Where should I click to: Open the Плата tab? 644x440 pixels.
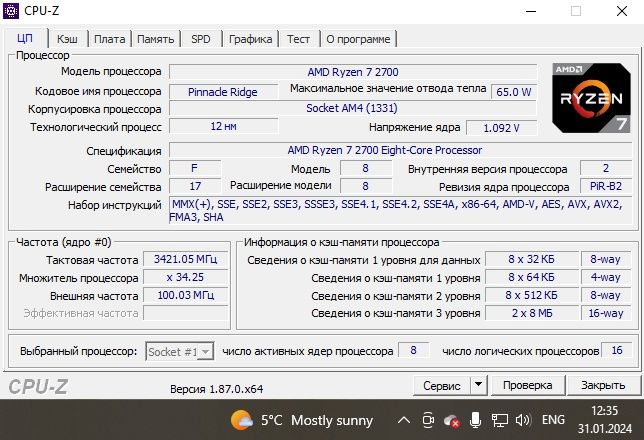click(x=110, y=39)
